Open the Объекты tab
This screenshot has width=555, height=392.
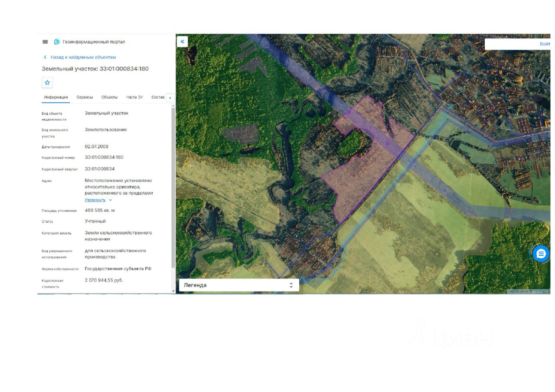click(109, 97)
